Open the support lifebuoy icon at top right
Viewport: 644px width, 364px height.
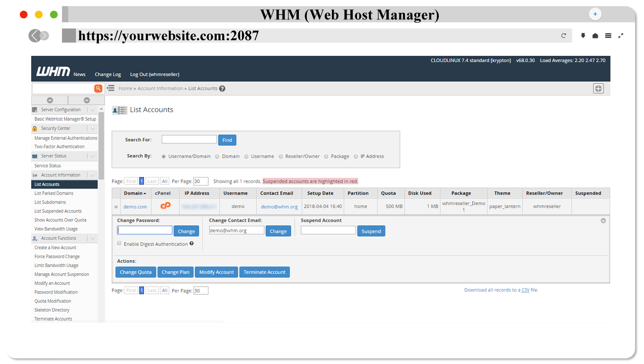(598, 89)
